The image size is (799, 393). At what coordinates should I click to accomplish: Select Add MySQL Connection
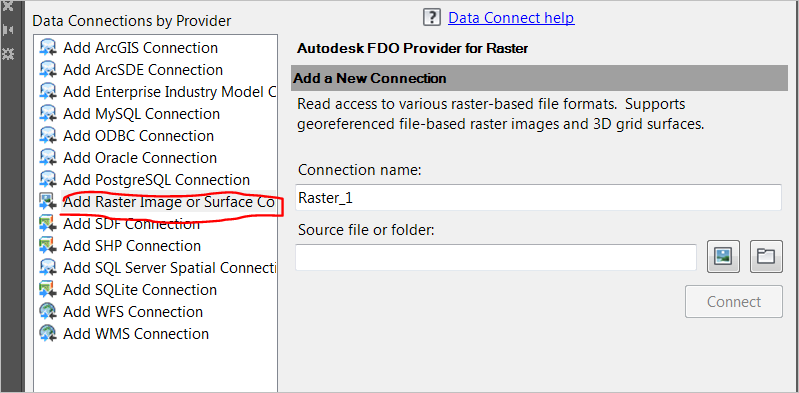142,114
